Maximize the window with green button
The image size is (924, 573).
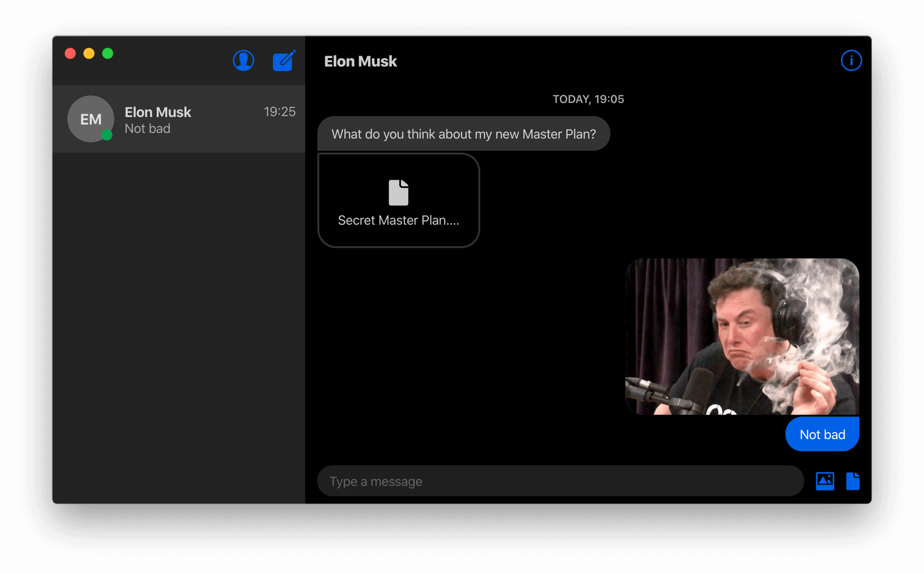(108, 53)
